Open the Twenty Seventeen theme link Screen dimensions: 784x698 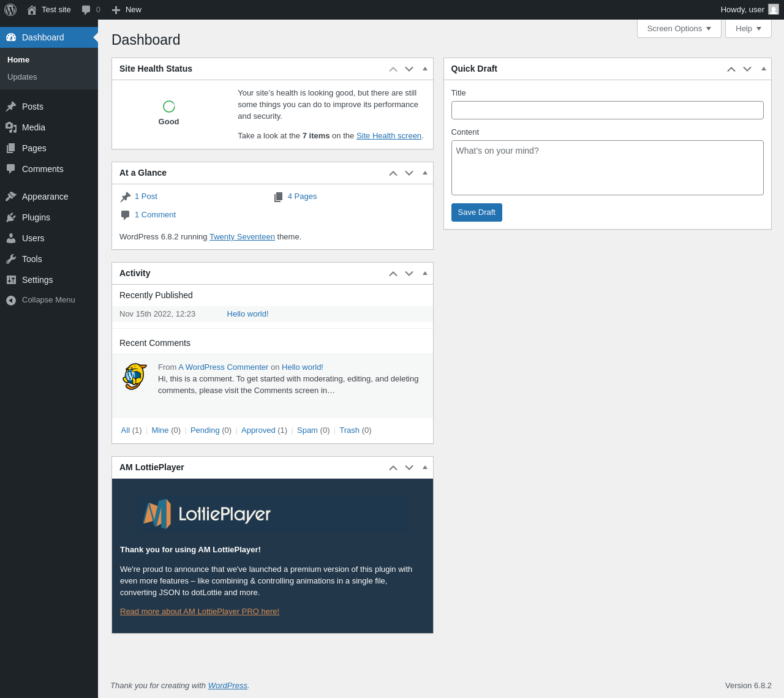click(242, 237)
